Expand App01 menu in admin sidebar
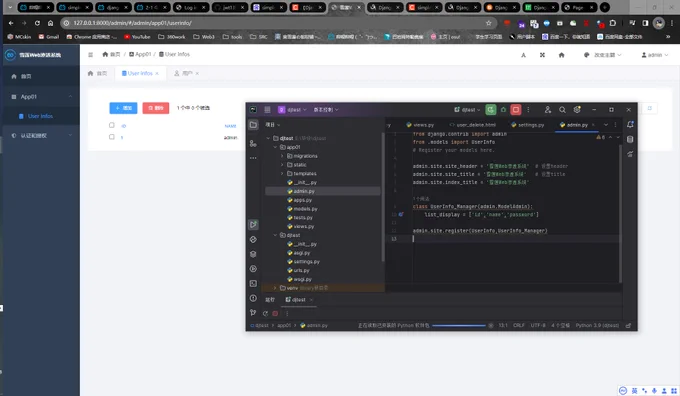This screenshot has width=680, height=396. point(41,97)
